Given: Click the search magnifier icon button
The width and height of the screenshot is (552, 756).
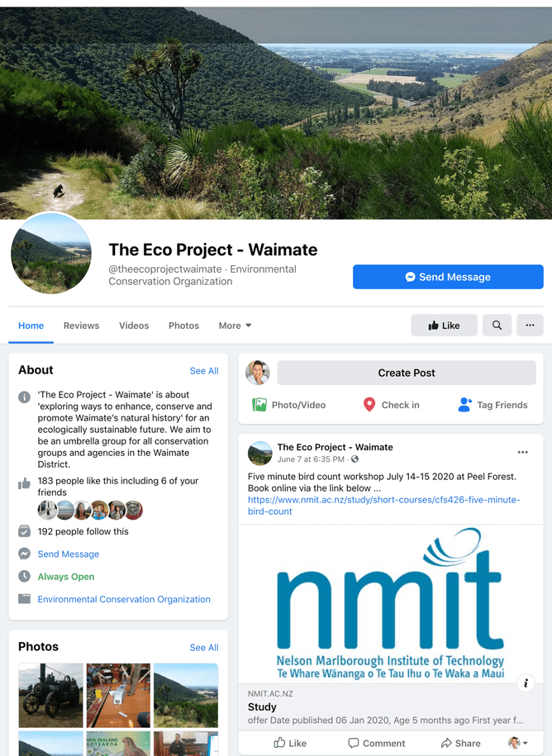Looking at the screenshot, I should pos(497,326).
